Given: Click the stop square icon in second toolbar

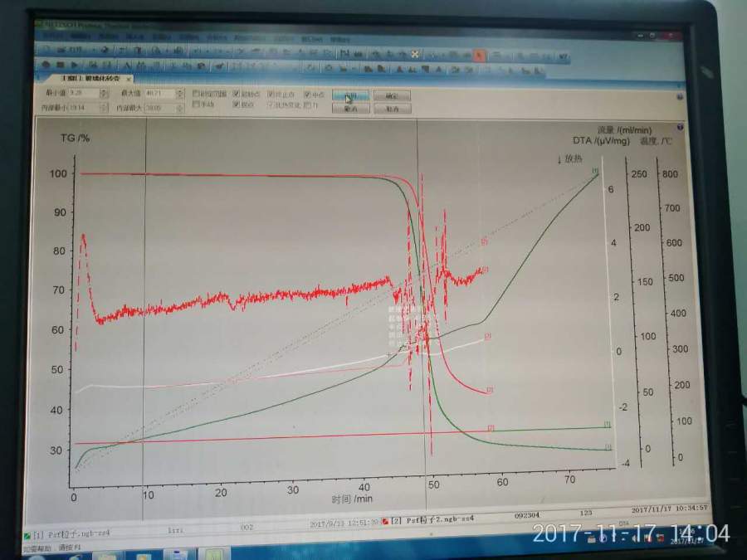Looking at the screenshot, I should point(61,64).
